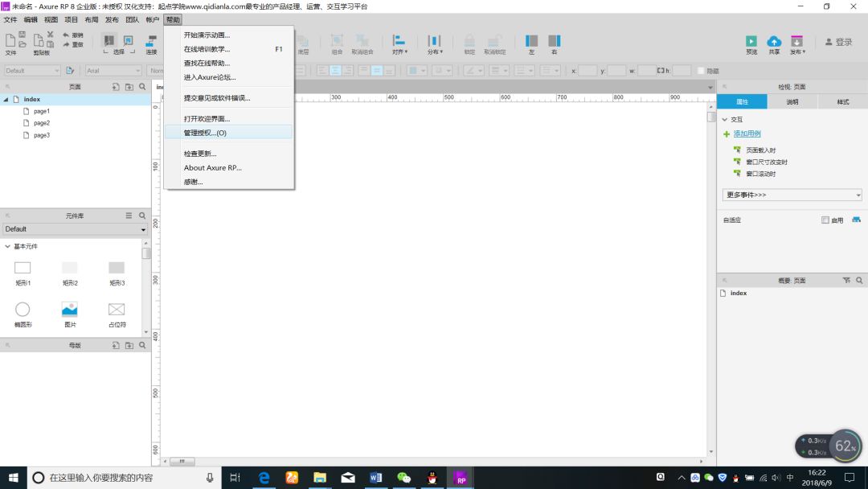This screenshot has height=489, width=868.
Task: Open the Default widget library dropdown
Action: click(x=76, y=229)
